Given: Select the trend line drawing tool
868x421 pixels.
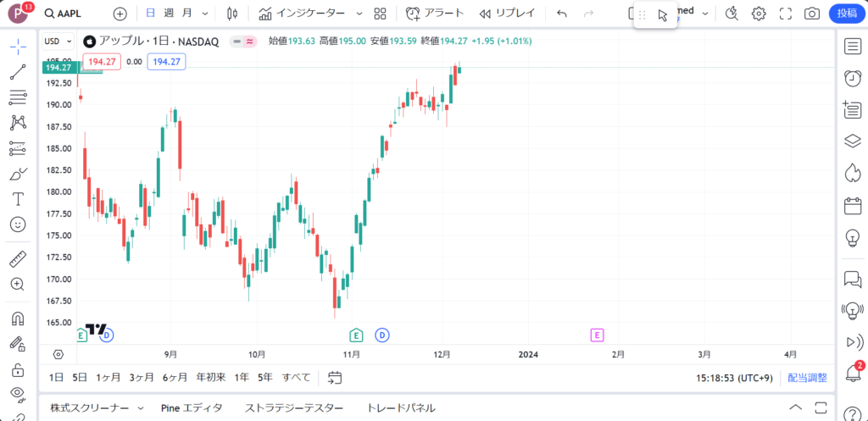Looking at the screenshot, I should (18, 71).
